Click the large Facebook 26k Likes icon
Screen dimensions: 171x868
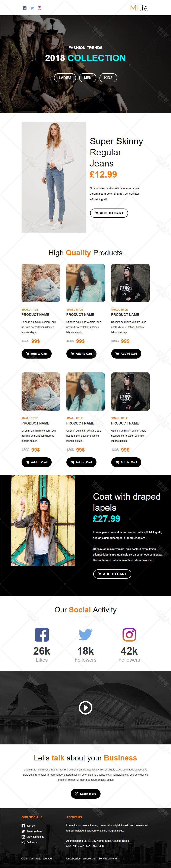click(x=42, y=635)
